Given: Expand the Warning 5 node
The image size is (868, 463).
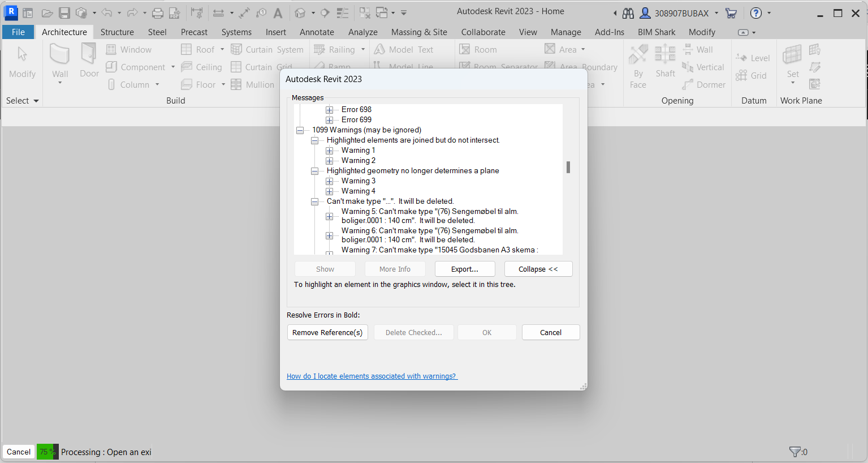Looking at the screenshot, I should coord(329,216).
